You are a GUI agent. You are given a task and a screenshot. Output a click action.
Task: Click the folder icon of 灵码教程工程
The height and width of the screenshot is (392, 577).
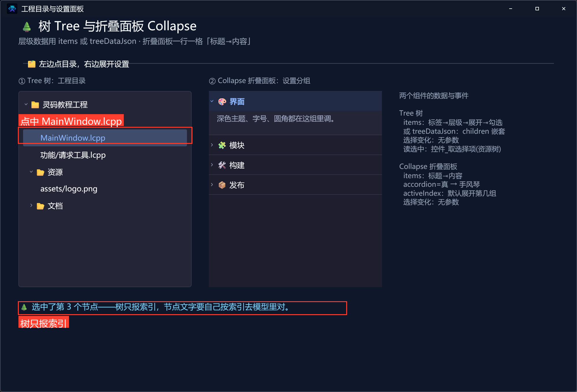tap(35, 105)
